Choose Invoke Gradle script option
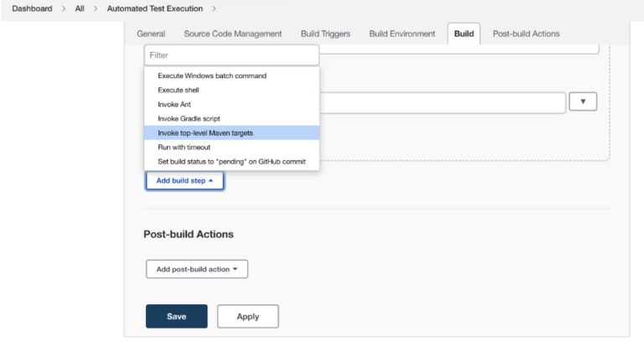The width and height of the screenshot is (644, 347). [189, 118]
